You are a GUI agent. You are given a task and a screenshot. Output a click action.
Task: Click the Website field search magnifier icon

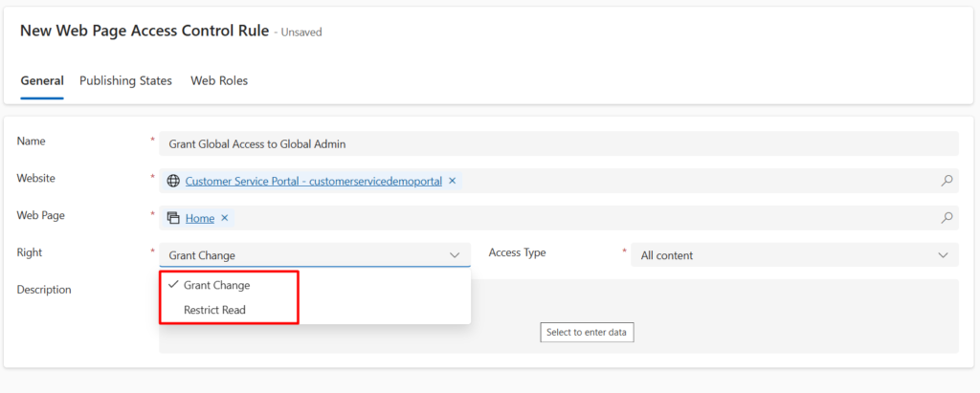947,181
